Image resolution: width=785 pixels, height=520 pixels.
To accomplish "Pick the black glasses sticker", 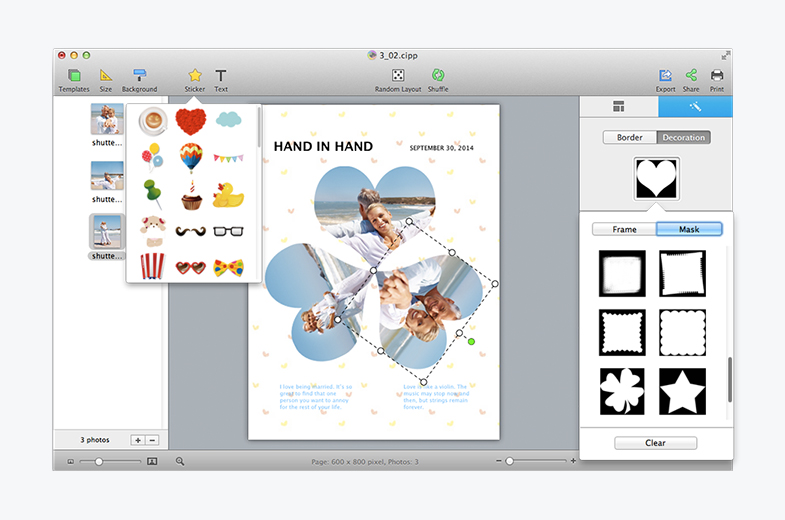I will pos(228,231).
